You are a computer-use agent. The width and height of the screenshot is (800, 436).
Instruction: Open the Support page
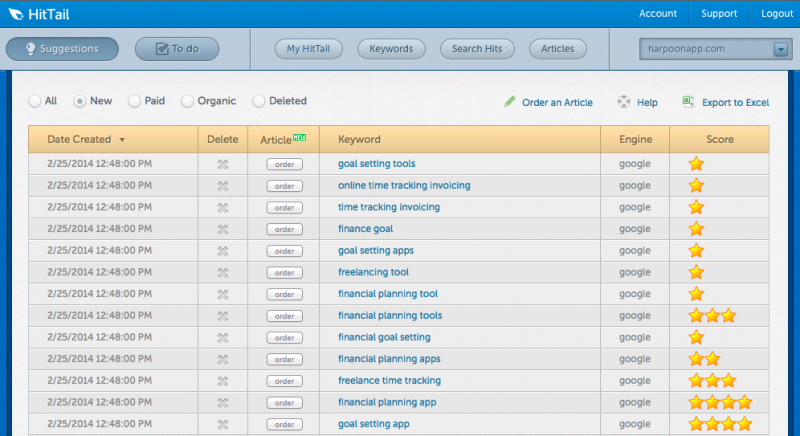[x=719, y=14]
